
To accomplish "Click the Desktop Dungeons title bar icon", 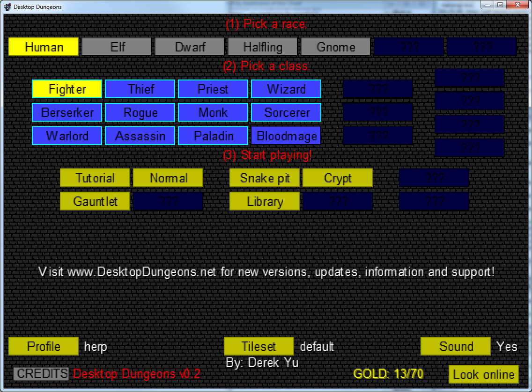I will 7,7.
